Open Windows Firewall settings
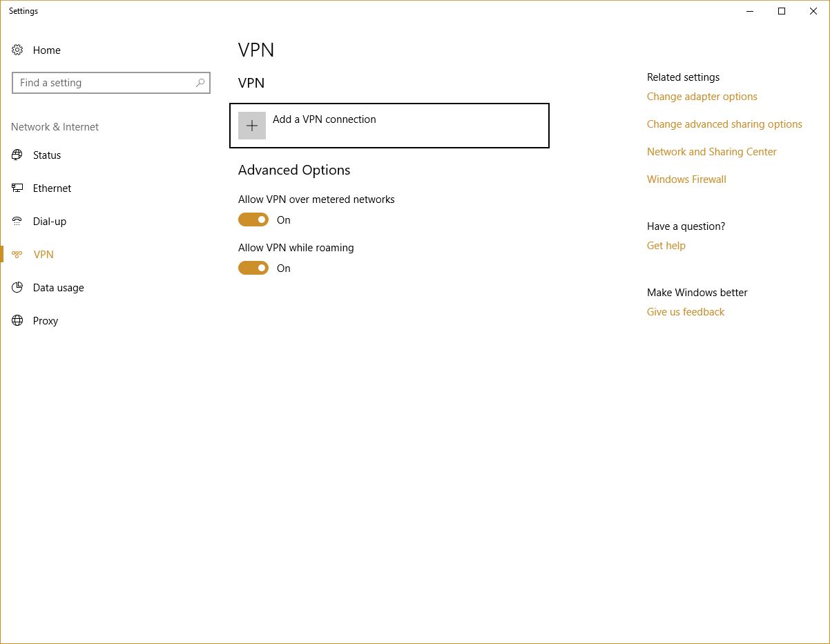 click(x=686, y=179)
